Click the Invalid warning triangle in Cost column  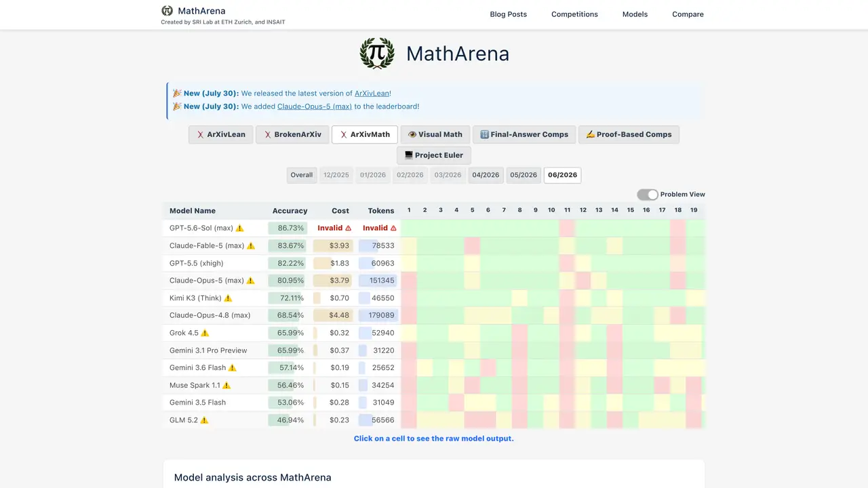[349, 228]
